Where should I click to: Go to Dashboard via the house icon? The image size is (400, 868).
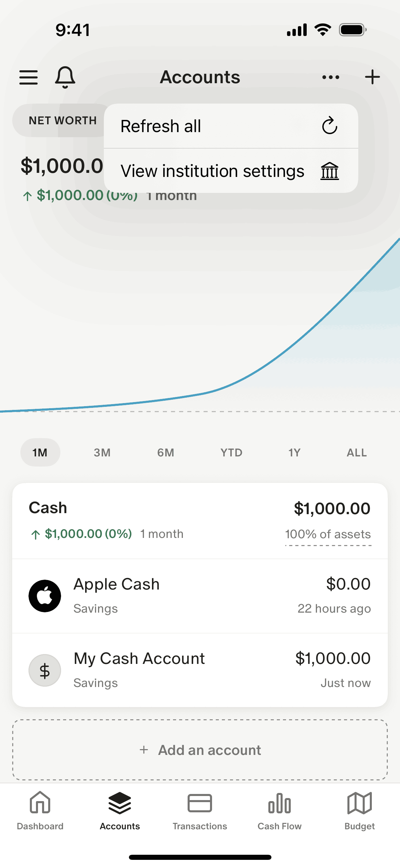click(40, 810)
